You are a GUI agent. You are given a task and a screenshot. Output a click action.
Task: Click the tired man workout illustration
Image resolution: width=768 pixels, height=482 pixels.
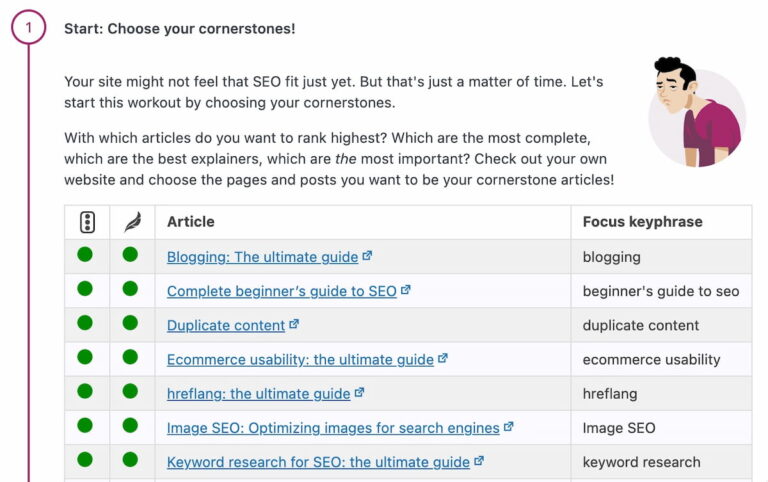697,112
